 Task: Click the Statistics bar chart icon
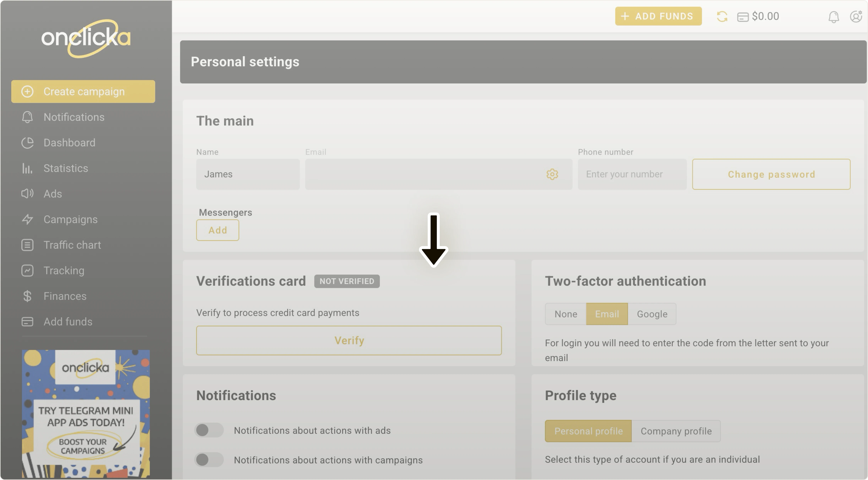pos(27,168)
